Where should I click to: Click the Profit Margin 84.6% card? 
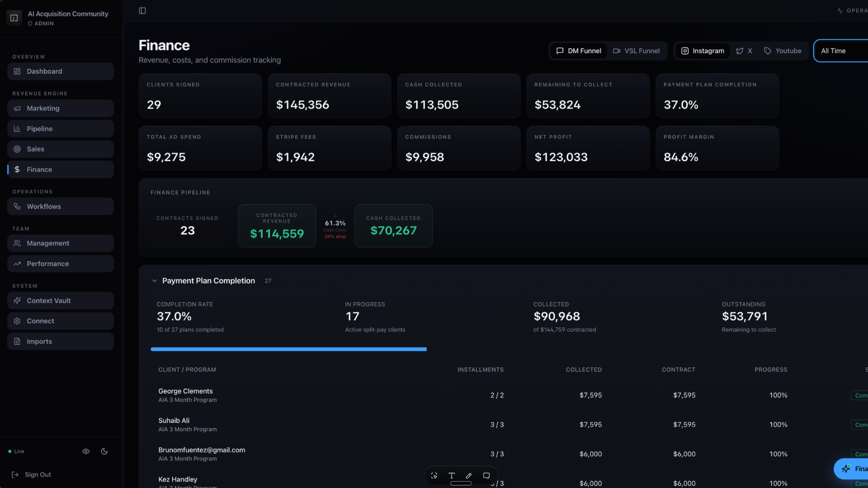(x=717, y=148)
